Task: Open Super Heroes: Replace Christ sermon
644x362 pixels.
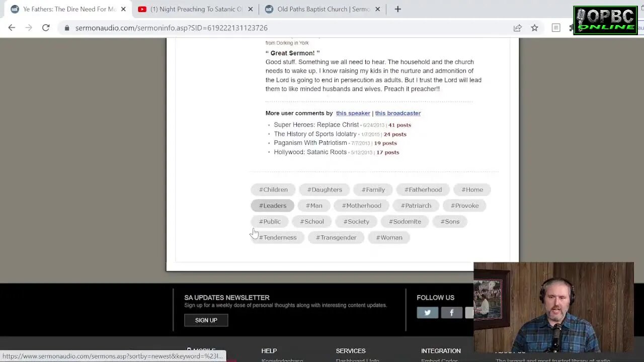Action: click(x=316, y=125)
